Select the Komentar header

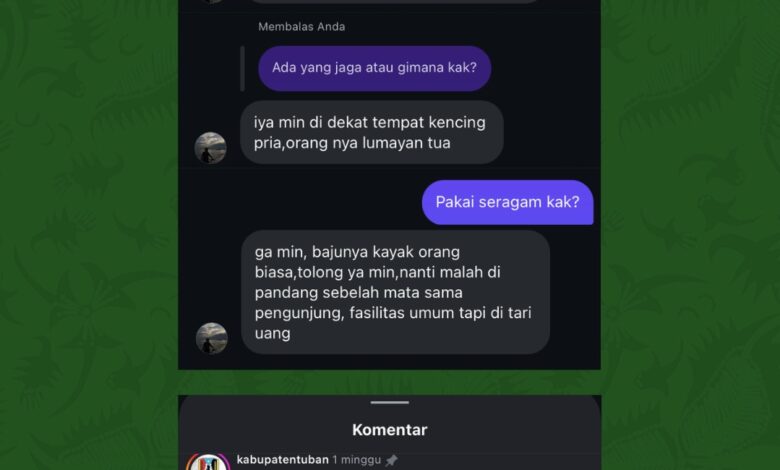[390, 430]
